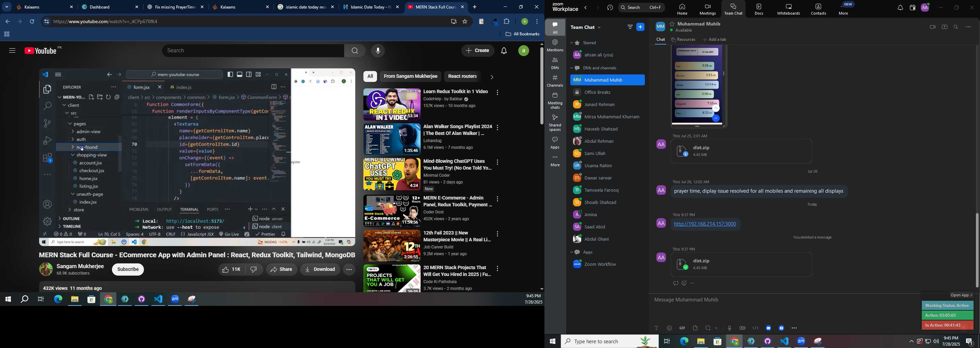Open Zoom Meetings tab
Screen dimensions: 980x348
pos(707,10)
